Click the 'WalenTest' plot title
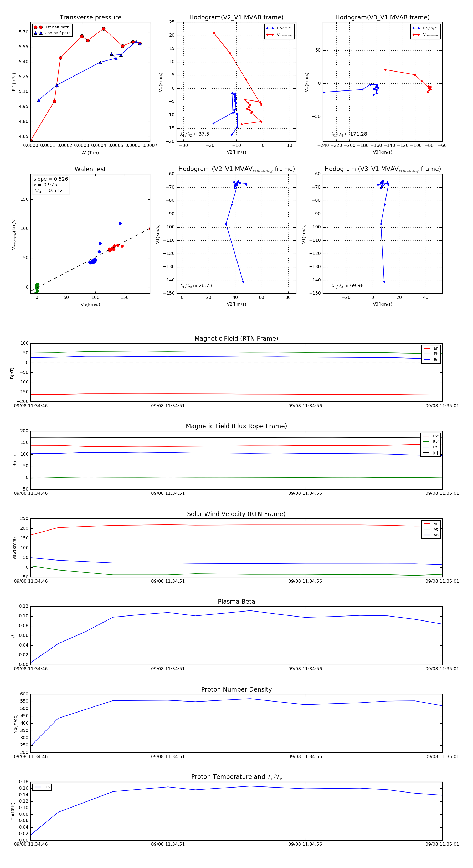 click(x=90, y=169)
